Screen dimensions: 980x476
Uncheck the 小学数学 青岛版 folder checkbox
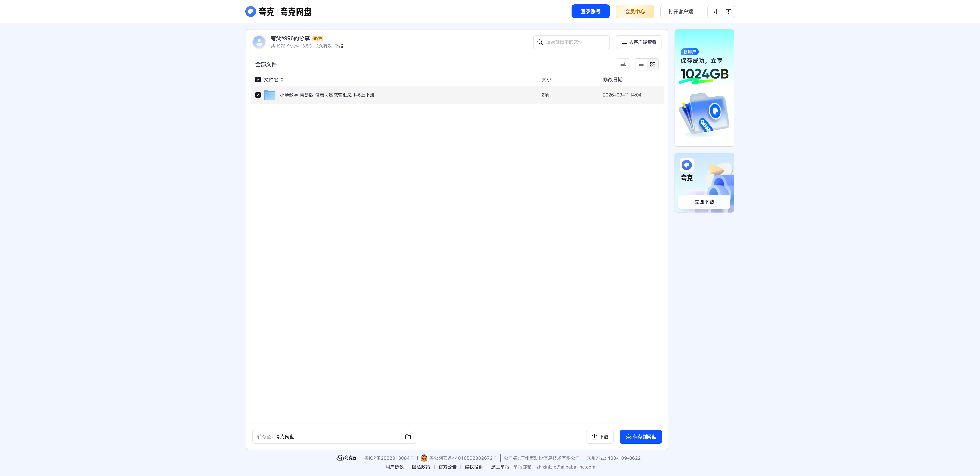pyautogui.click(x=258, y=95)
